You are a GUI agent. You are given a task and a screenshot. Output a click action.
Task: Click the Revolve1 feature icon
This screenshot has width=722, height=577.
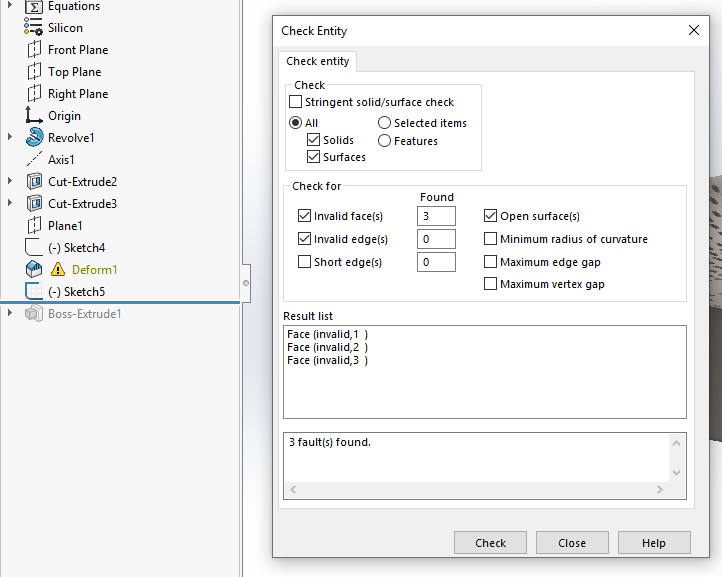pos(34,138)
